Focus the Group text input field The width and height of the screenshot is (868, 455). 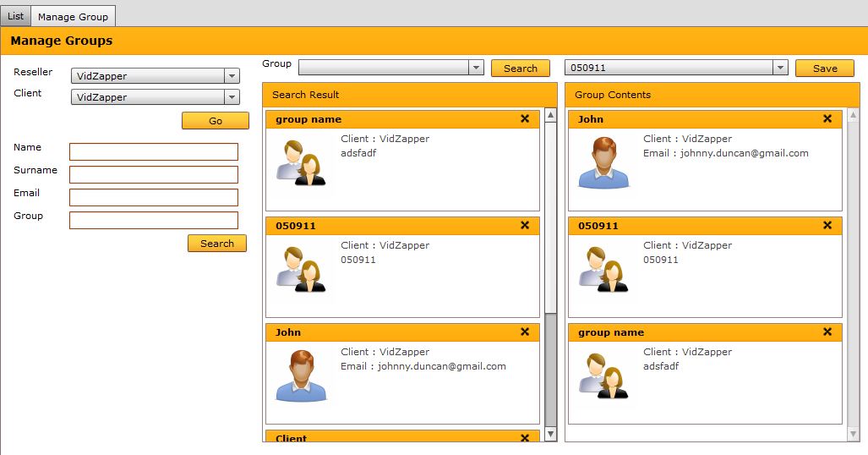[x=154, y=220]
